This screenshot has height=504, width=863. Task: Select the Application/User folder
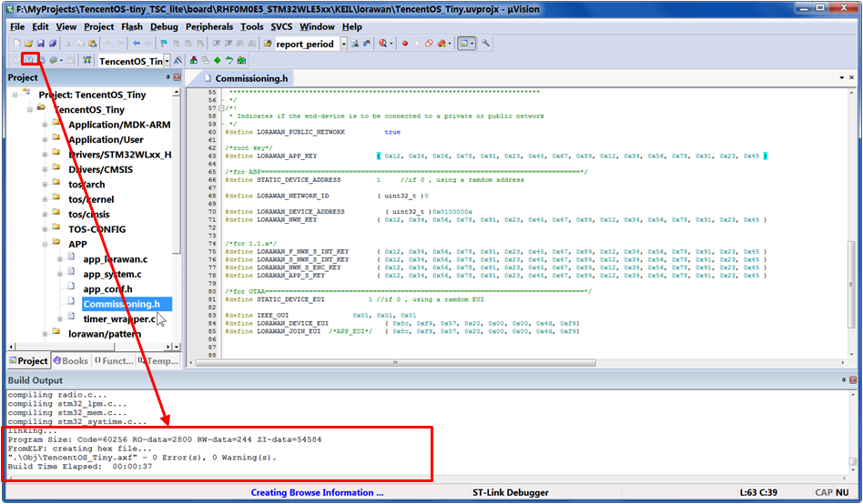106,140
